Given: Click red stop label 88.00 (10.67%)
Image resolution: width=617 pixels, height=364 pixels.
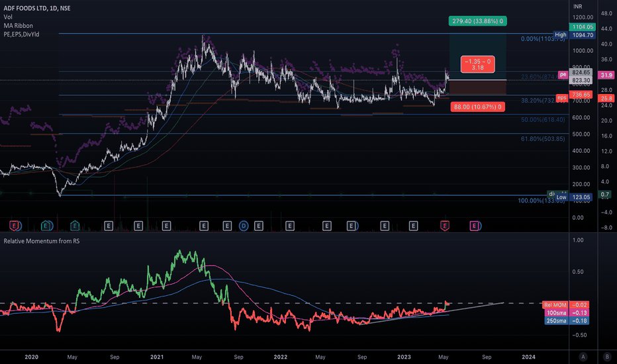Looking at the screenshot, I should tap(477, 107).
